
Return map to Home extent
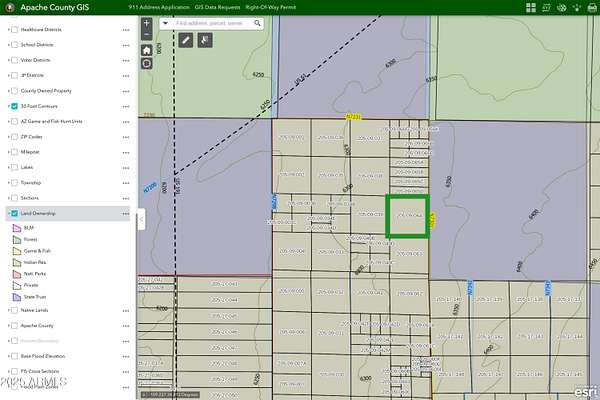(x=147, y=49)
